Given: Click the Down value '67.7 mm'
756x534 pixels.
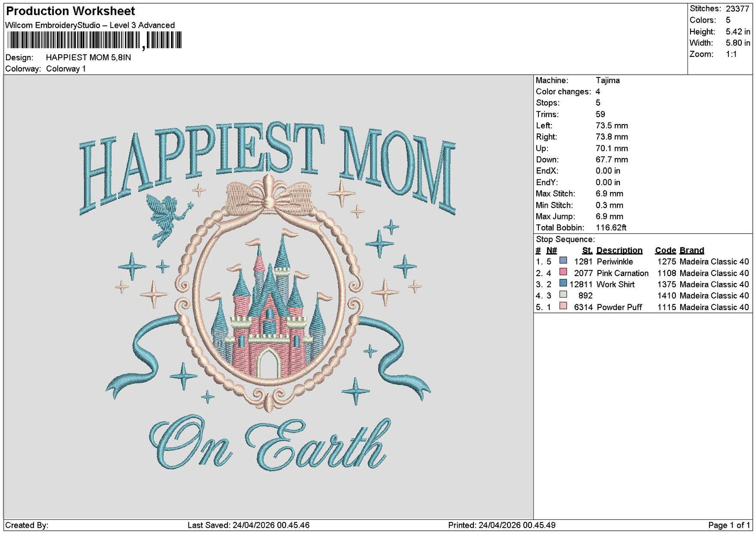Looking at the screenshot, I should (612, 160).
